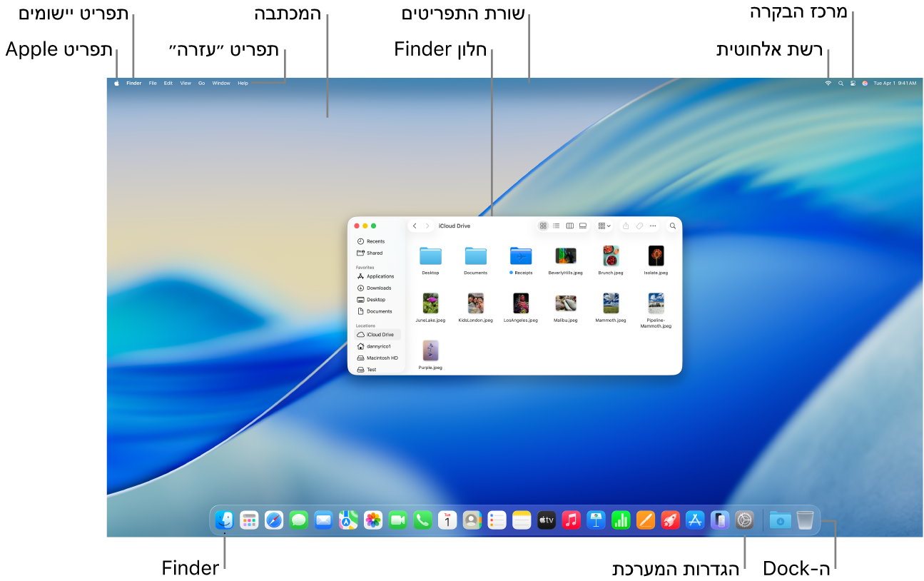This screenshot has height=581, width=924.
Task: Open Safari from the Dock
Action: [x=273, y=520]
